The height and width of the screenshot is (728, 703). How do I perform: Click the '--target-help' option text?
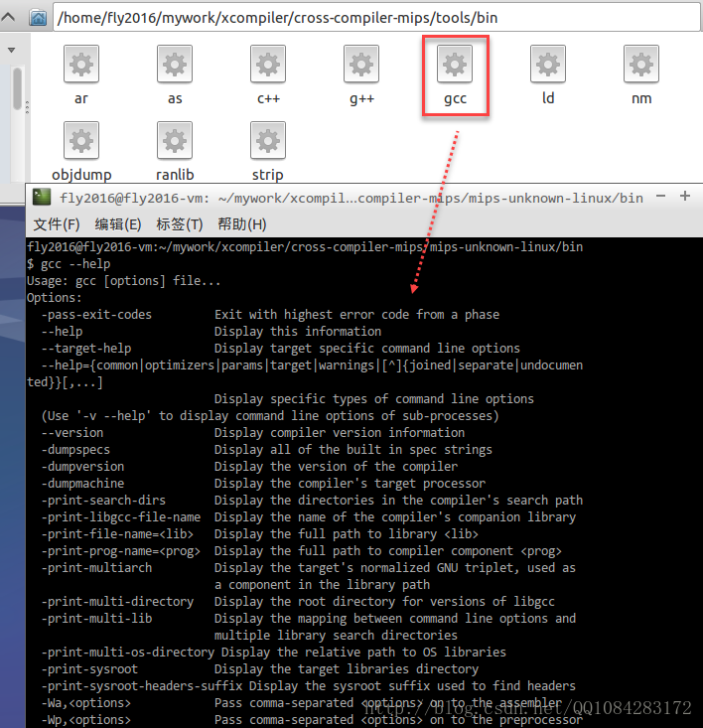(86, 349)
